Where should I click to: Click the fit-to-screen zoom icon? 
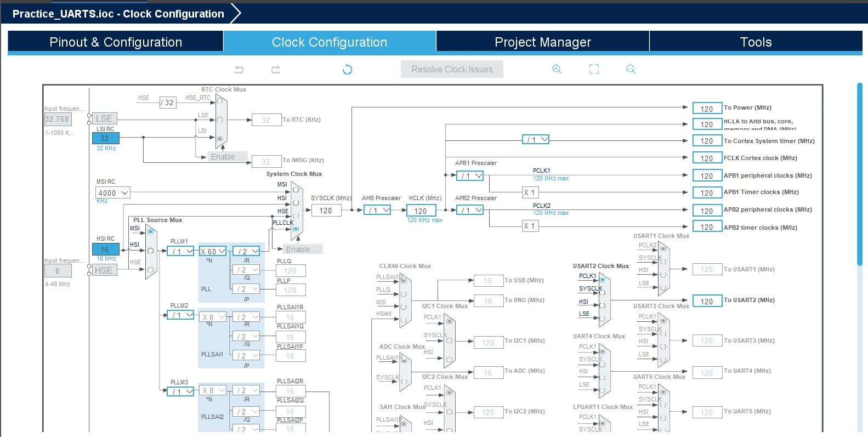[594, 69]
